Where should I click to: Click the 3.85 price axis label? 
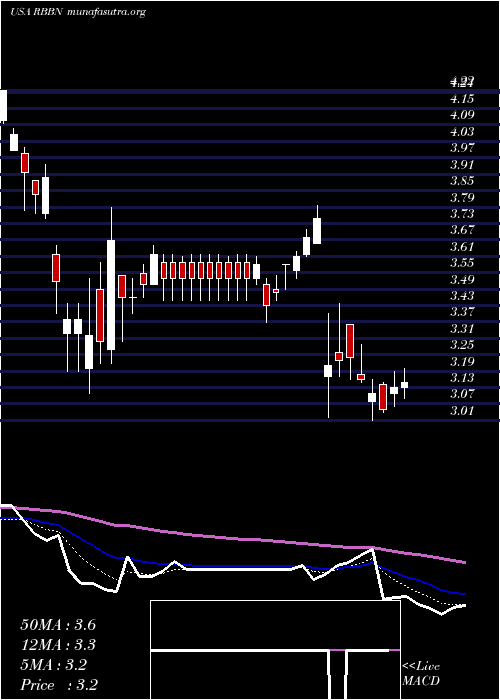pyautogui.click(x=462, y=181)
